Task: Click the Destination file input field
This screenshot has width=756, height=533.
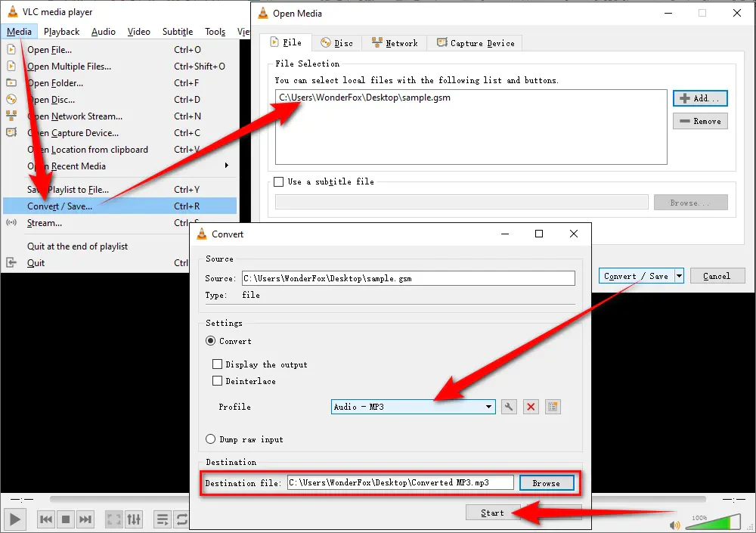Action: click(x=401, y=482)
